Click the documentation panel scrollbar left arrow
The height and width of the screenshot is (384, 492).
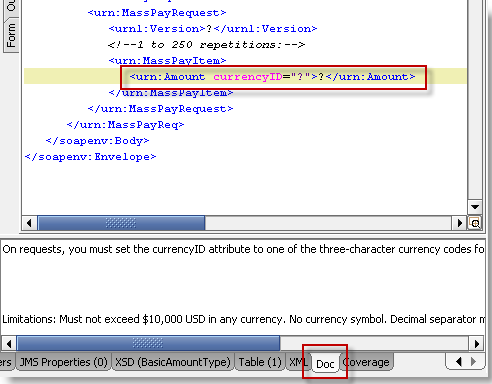[x=9, y=343]
